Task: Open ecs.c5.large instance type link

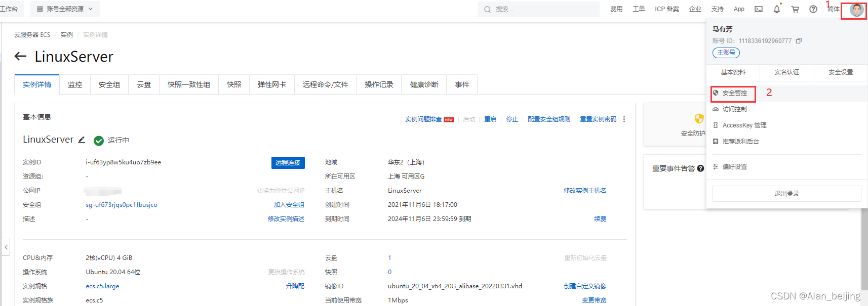Action: [x=102, y=286]
